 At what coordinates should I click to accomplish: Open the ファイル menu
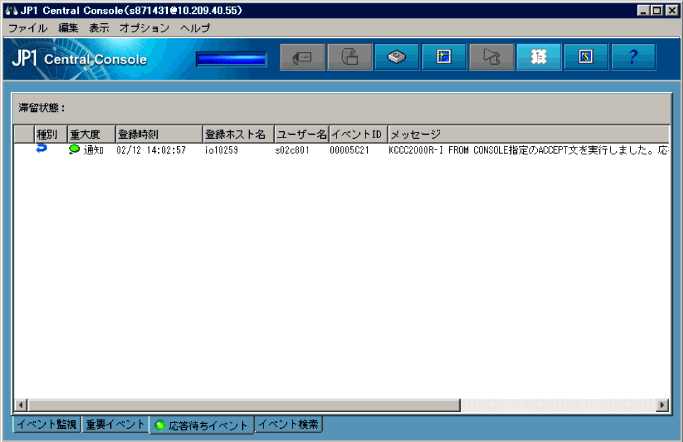coord(28,28)
